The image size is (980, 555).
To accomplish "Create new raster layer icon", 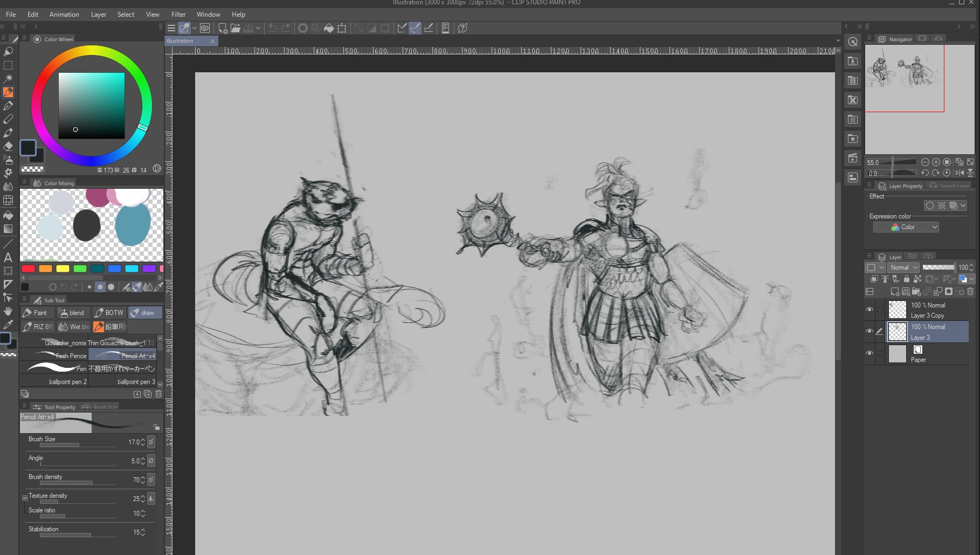I will 895,292.
